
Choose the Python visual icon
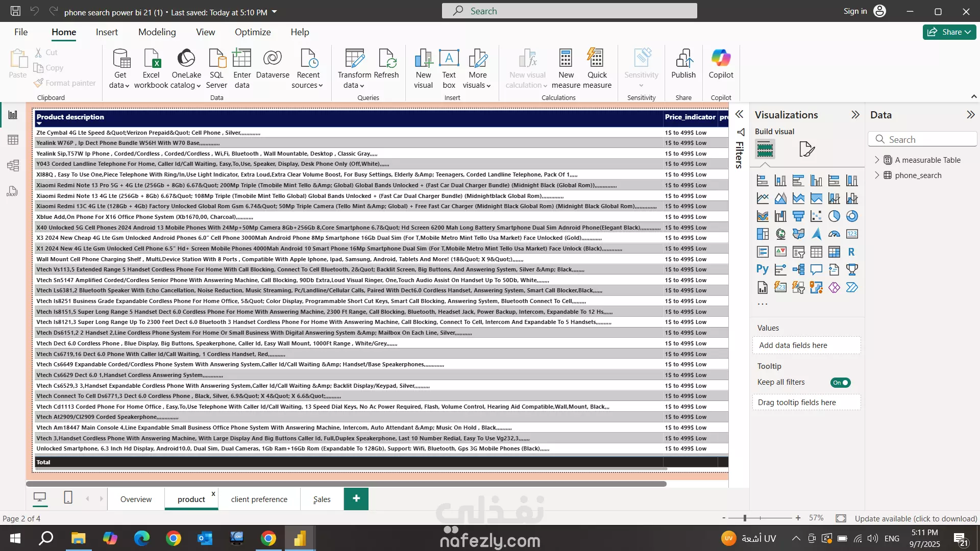[762, 270]
